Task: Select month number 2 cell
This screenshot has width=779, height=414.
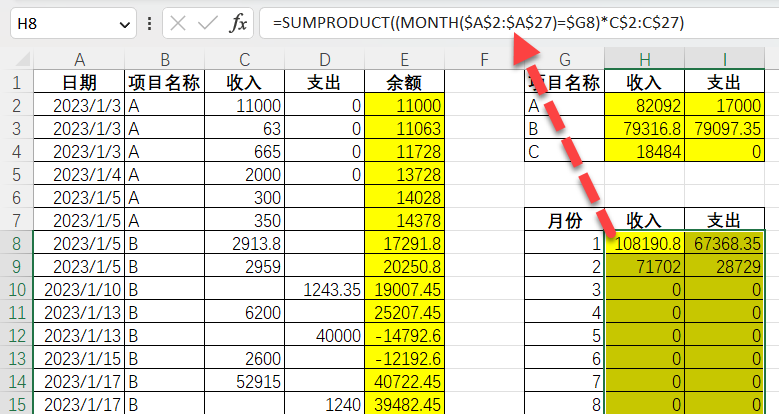Action: click(x=564, y=266)
